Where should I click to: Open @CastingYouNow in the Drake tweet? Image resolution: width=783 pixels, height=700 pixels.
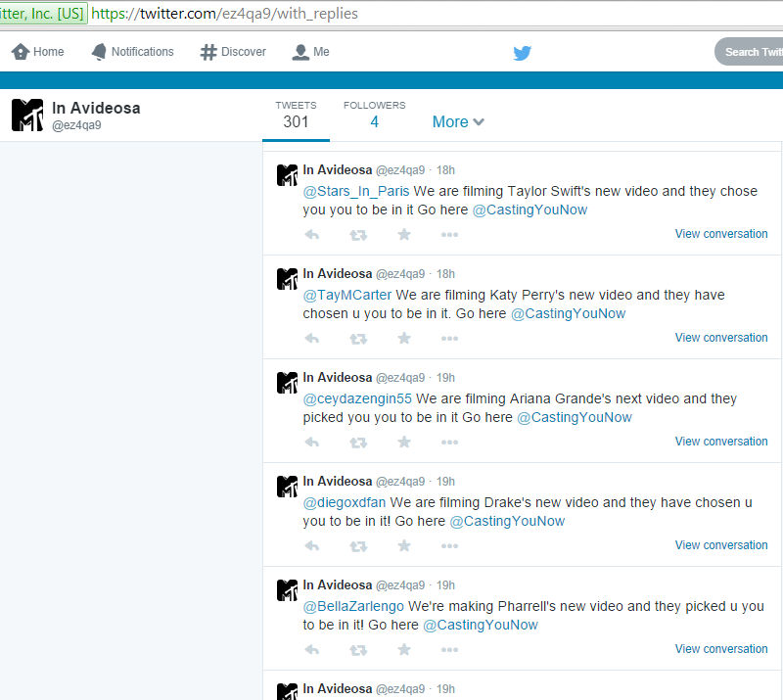tap(507, 522)
